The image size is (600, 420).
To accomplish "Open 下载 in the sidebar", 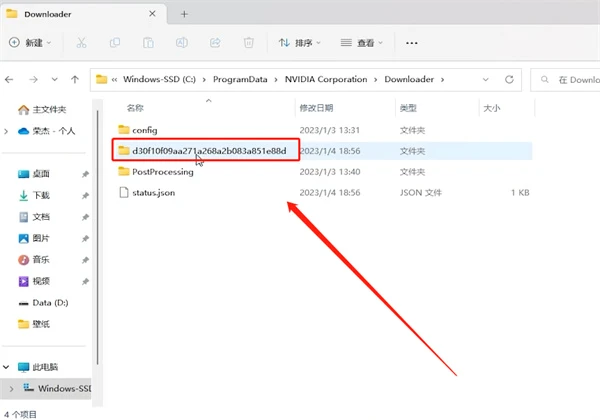I will (41, 195).
